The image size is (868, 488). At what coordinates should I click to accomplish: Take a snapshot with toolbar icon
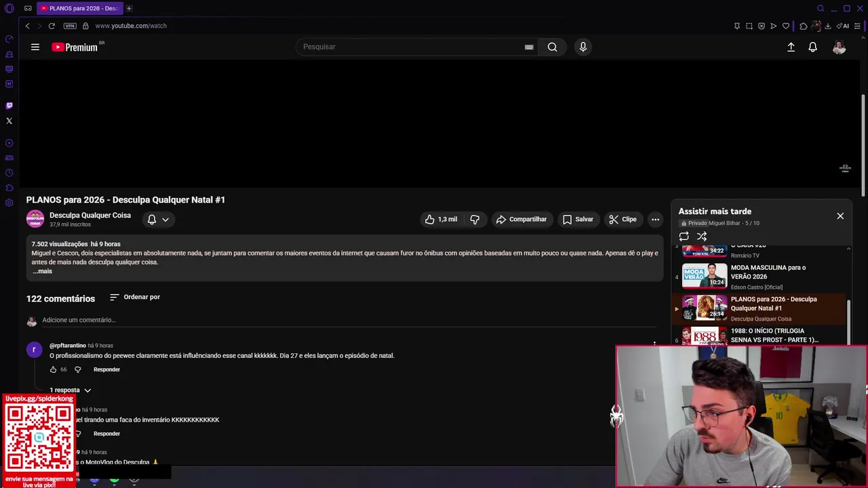pyautogui.click(x=749, y=26)
